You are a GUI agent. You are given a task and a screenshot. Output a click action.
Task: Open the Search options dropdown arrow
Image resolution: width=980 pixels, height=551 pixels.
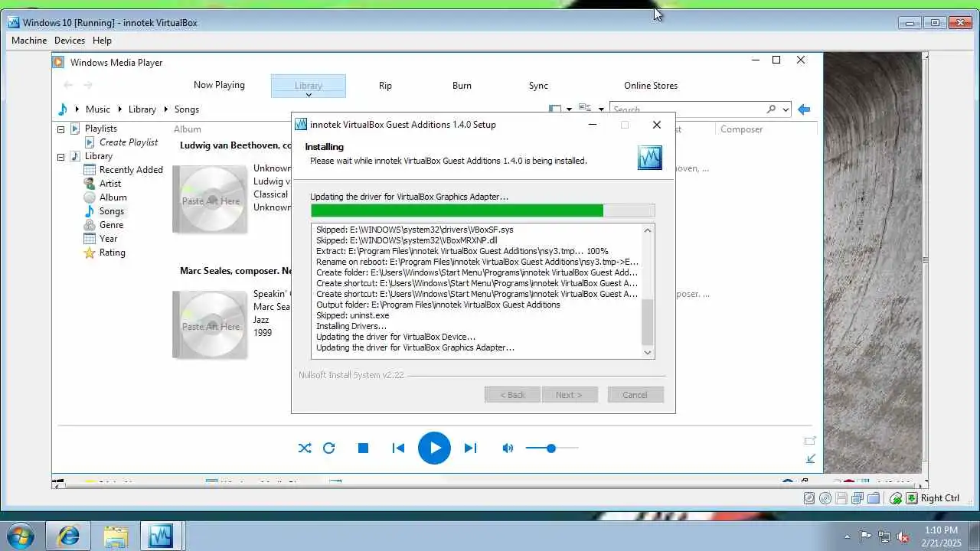786,109
